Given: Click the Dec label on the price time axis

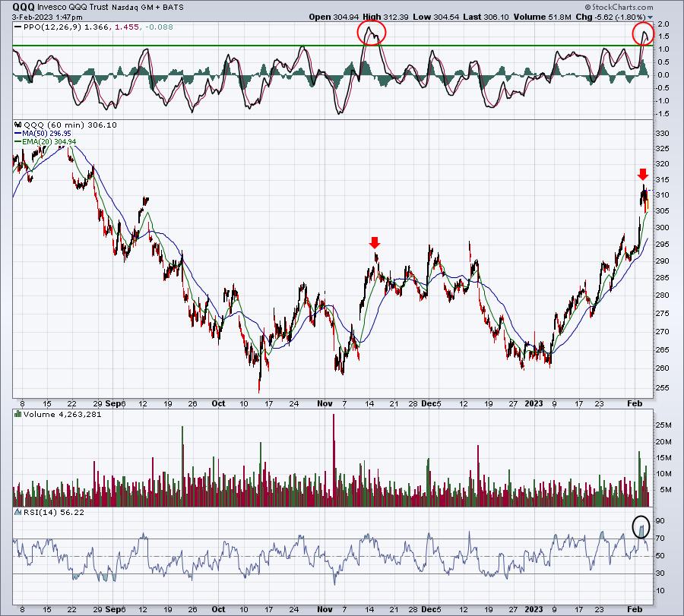Looking at the screenshot, I should pyautogui.click(x=429, y=403).
